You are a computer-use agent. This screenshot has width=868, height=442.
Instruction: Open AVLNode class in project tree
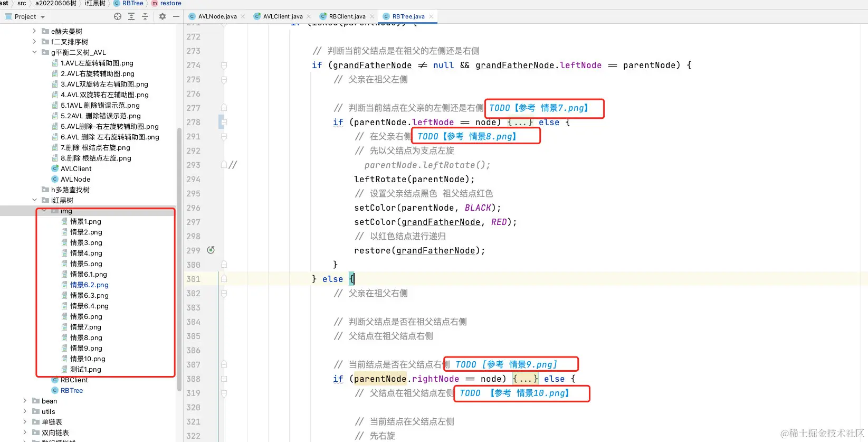[x=75, y=179]
